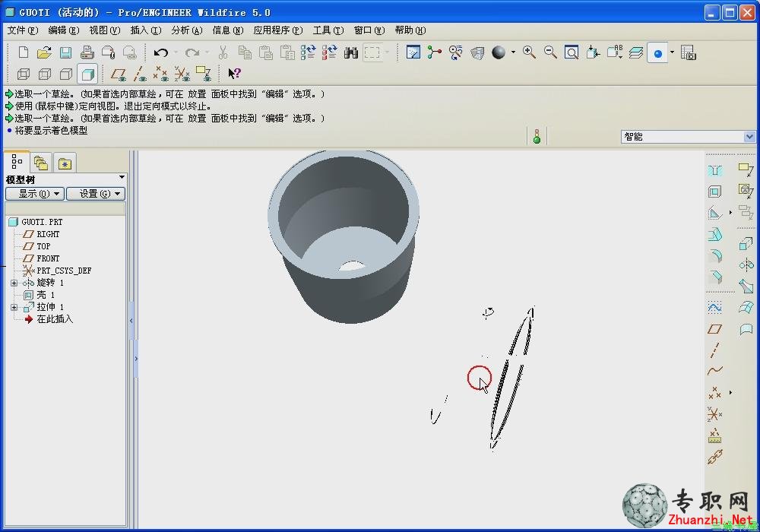This screenshot has width=760, height=532.
Task: Open the 设置 dropdown in model tree
Action: click(96, 194)
